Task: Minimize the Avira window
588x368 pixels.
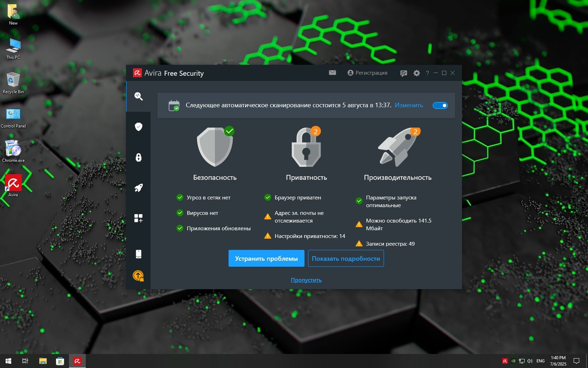Action: click(436, 73)
